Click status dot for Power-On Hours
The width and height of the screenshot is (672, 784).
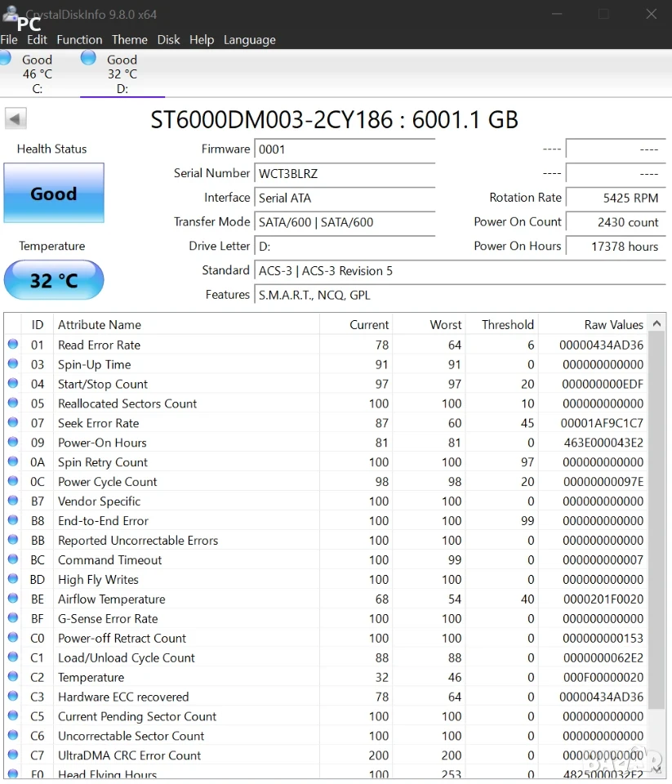tap(13, 442)
